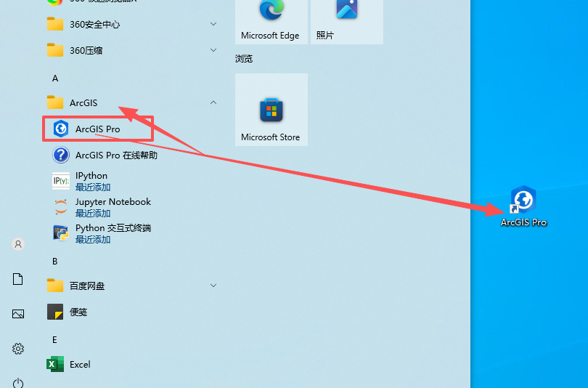Screen dimensions: 588x388
Task: Click the Power button in Start rail
Action: 18,382
